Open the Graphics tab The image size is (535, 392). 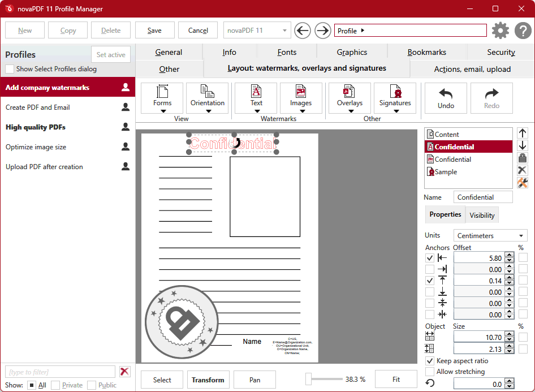(352, 52)
